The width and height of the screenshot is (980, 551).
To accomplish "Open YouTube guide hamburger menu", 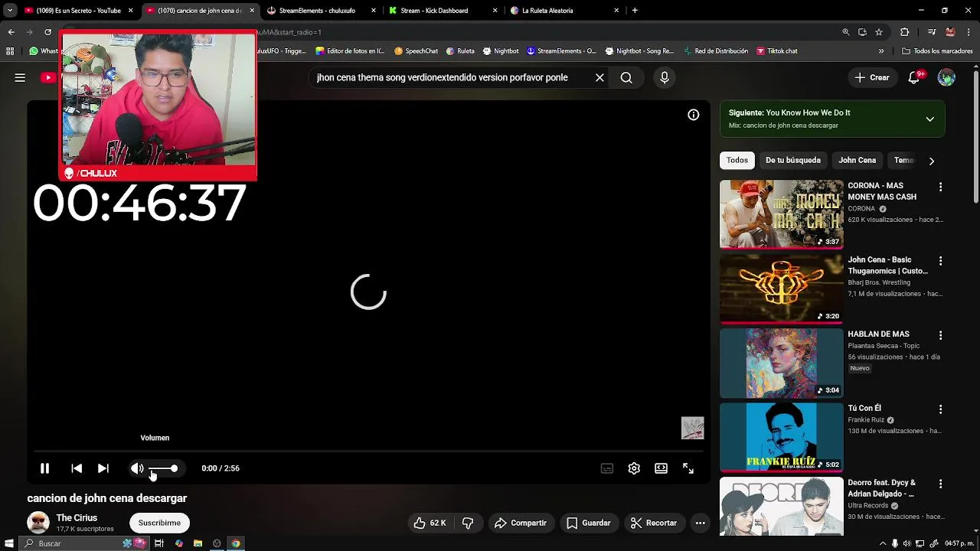I will point(20,77).
